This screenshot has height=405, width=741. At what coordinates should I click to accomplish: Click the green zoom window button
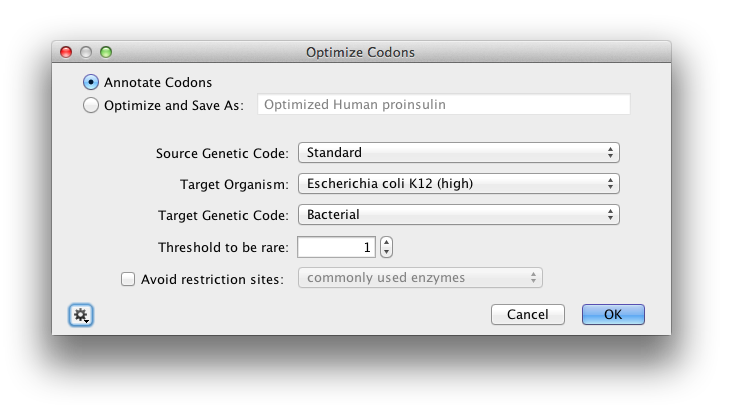106,52
